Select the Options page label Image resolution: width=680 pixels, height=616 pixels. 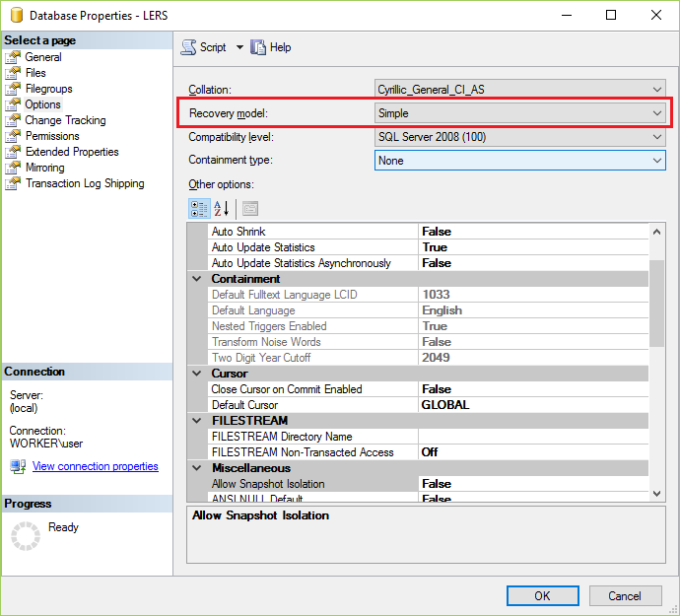tap(43, 104)
